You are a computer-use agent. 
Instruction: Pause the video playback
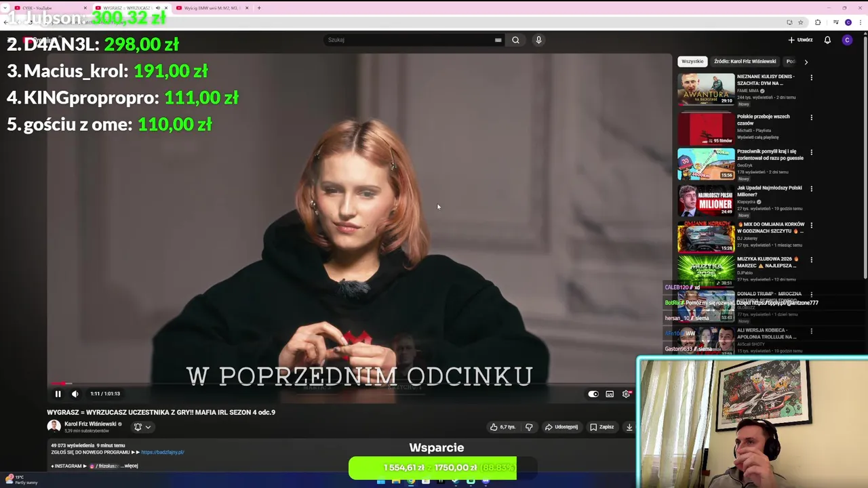(58, 394)
